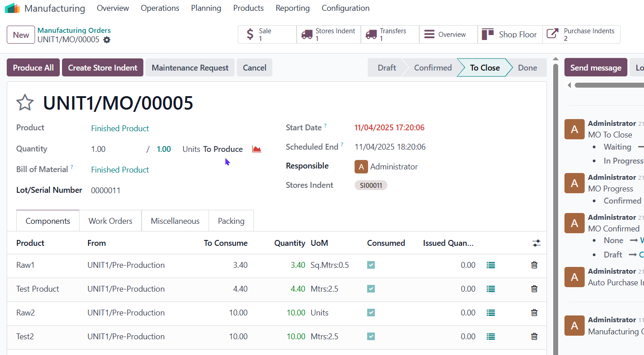Screen dimensions: 644x355
Task: Uncheck the Consumed checkbox for Raw1
Action: pyautogui.click(x=371, y=265)
